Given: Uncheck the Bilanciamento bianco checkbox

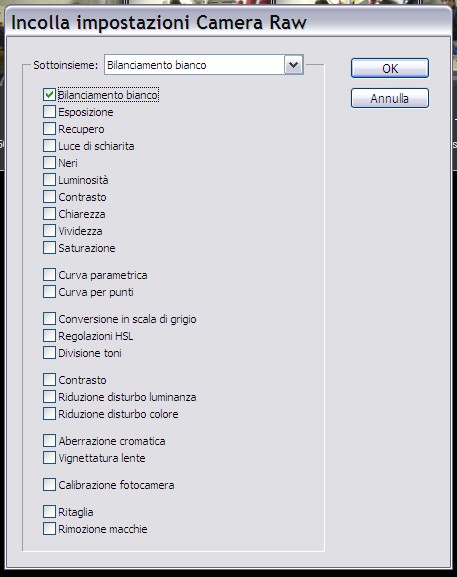Looking at the screenshot, I should 49,95.
